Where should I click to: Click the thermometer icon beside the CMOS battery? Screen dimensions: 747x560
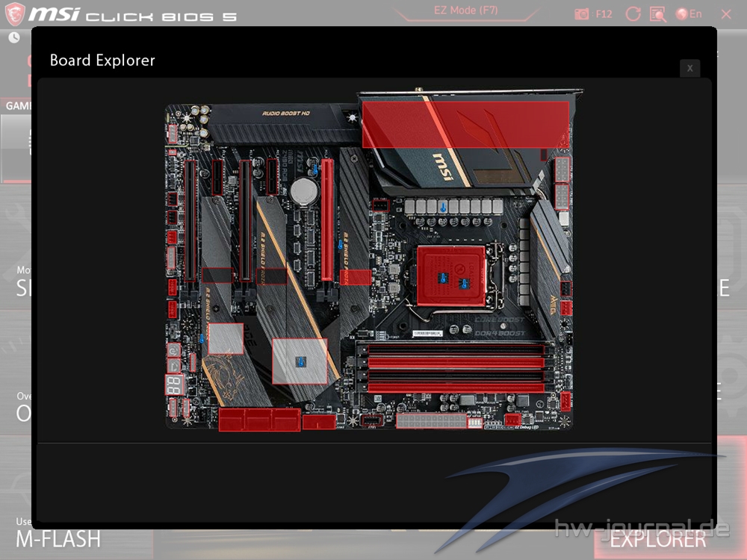click(x=315, y=169)
